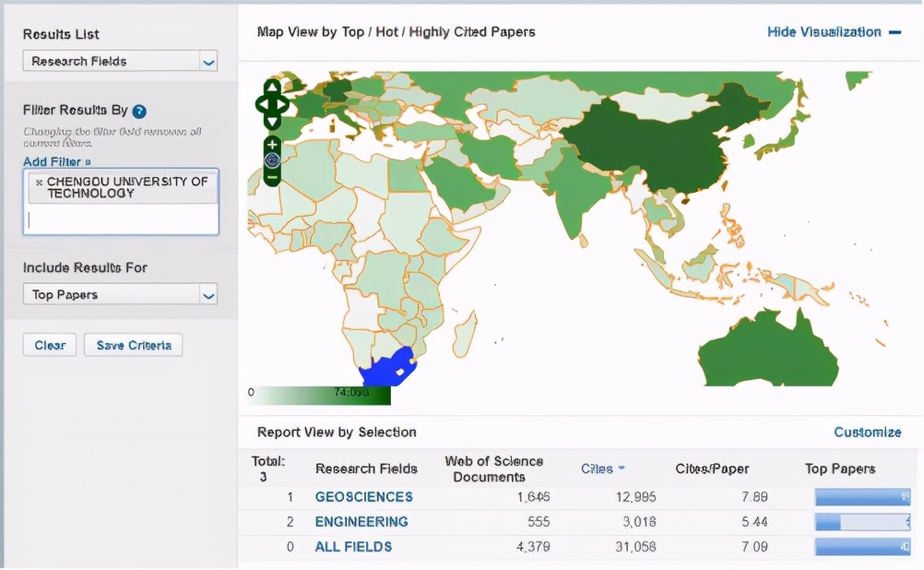Click the All Fields top papers bar

862,547
